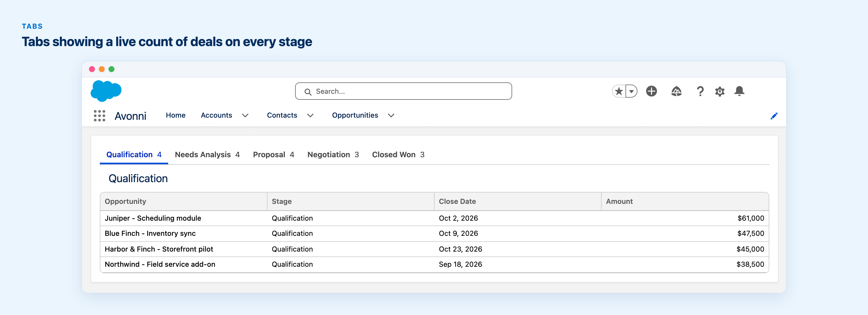Expand the Contacts chevron menu
The width and height of the screenshot is (868, 315).
(x=310, y=115)
